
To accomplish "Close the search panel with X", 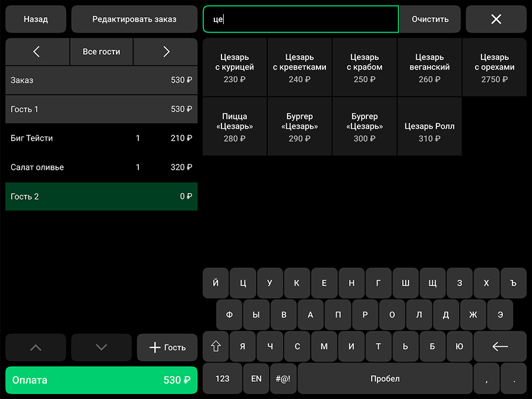I will pos(496,19).
